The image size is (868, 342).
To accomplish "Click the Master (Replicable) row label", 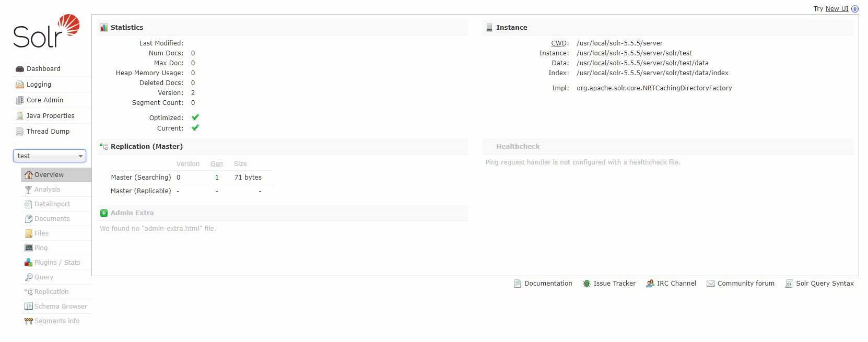I will pyautogui.click(x=141, y=191).
